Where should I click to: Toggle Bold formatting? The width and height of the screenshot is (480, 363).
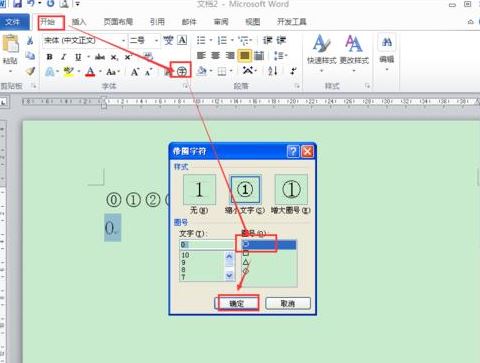coord(49,57)
